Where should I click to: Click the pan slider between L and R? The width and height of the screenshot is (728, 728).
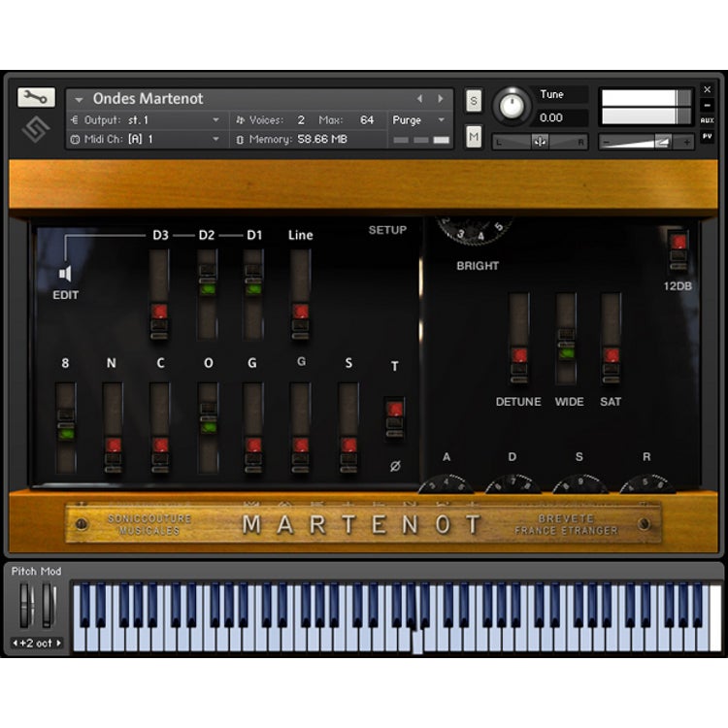coord(540,142)
